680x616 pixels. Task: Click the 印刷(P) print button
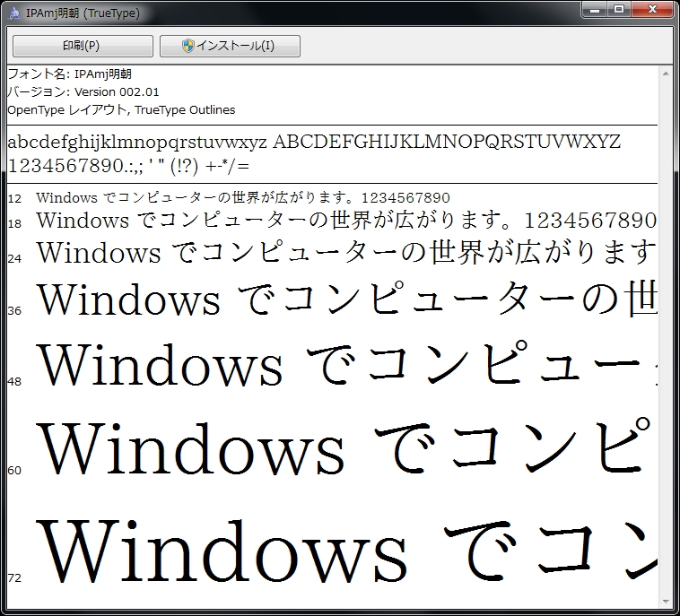tap(83, 46)
